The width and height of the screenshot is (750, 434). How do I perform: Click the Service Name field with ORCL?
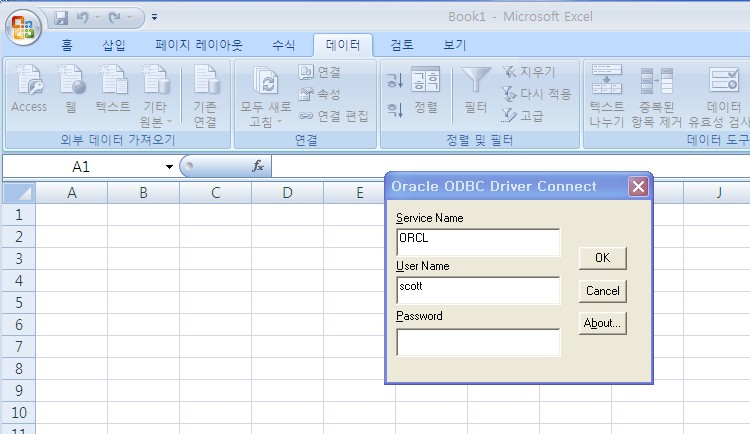pos(478,242)
